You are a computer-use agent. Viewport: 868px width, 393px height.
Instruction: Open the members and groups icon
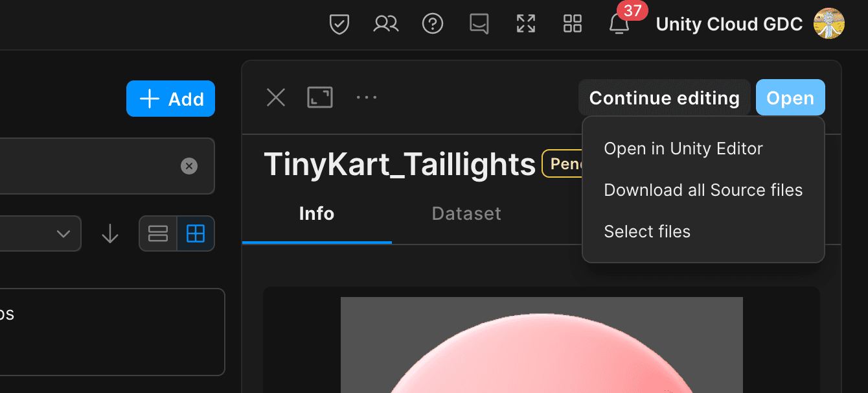tap(385, 23)
